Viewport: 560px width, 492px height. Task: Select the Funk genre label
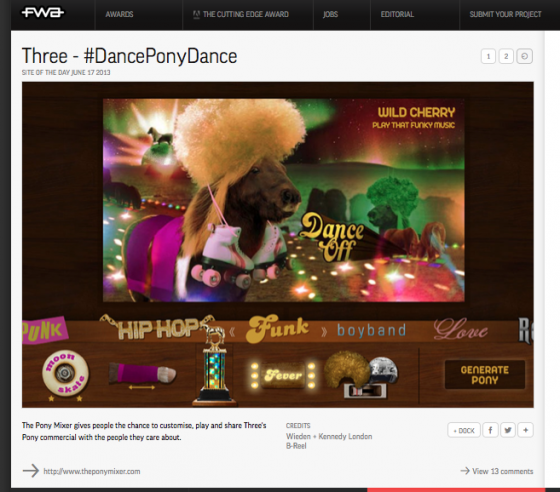click(278, 329)
